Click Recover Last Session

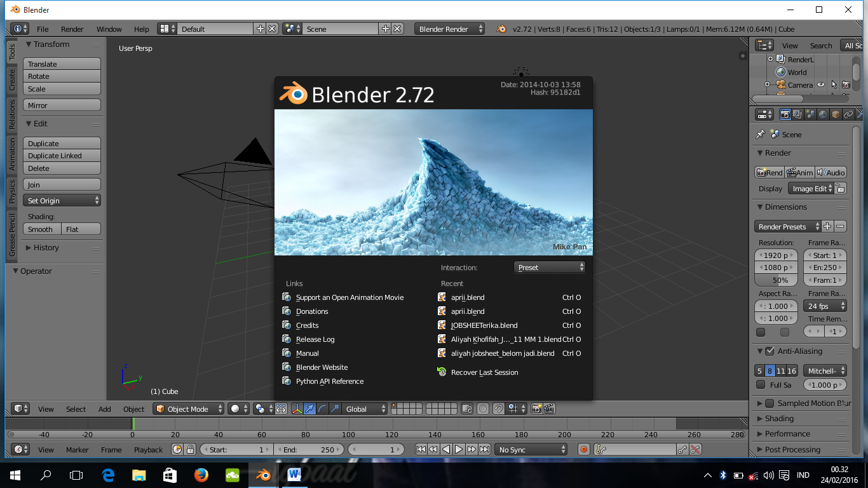tap(484, 372)
